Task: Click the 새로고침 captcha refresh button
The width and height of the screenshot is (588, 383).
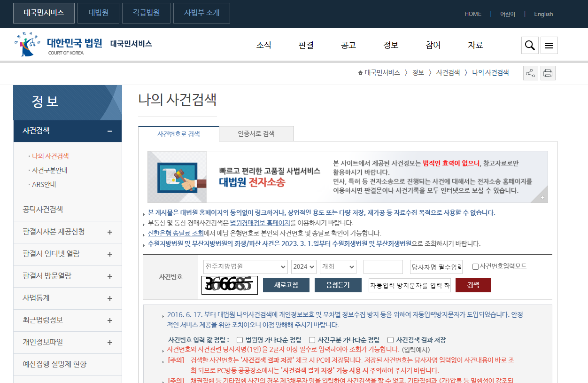Action: tap(286, 285)
